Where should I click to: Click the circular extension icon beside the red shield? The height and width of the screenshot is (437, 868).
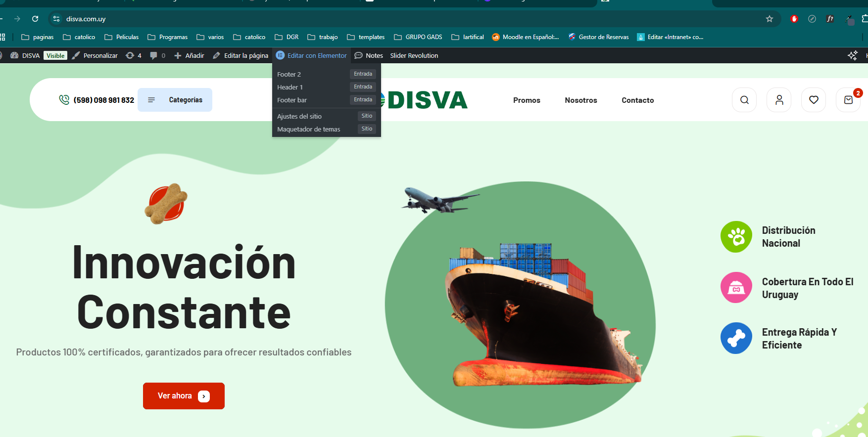812,19
